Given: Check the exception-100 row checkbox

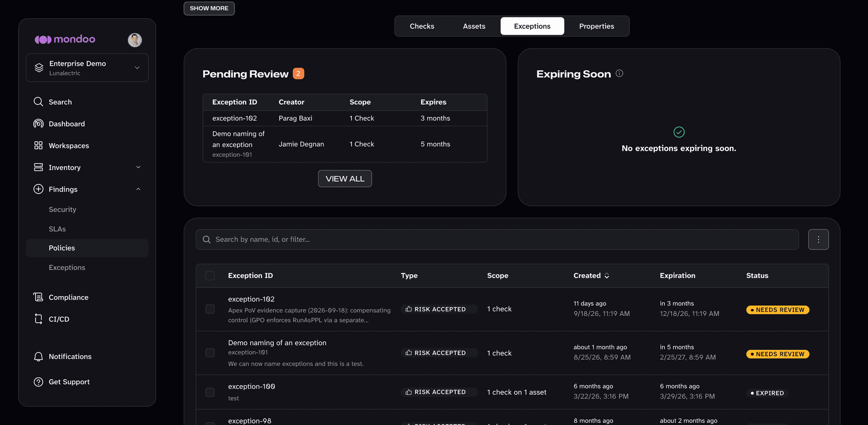Looking at the screenshot, I should coord(210,392).
